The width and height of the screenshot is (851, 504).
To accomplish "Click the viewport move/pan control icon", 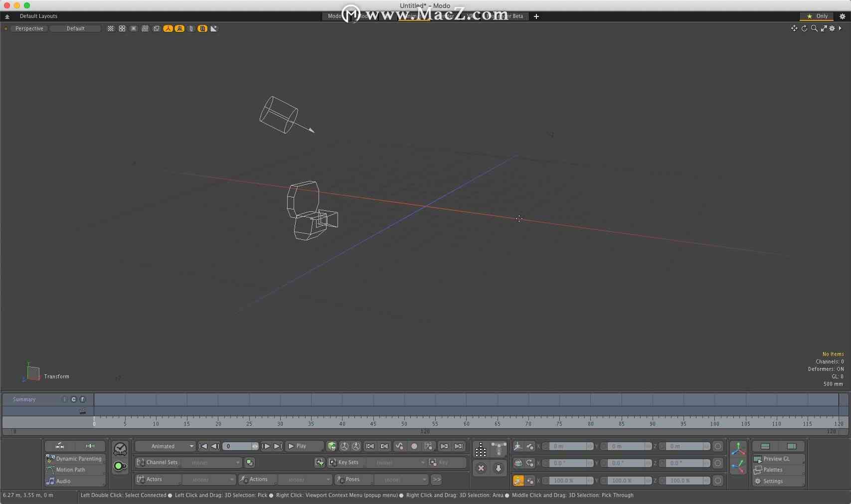I will point(794,28).
